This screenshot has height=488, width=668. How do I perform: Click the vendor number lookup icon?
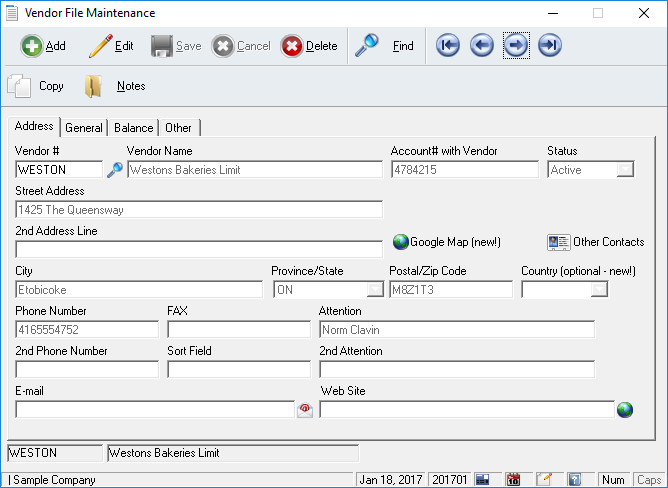pyautogui.click(x=115, y=170)
